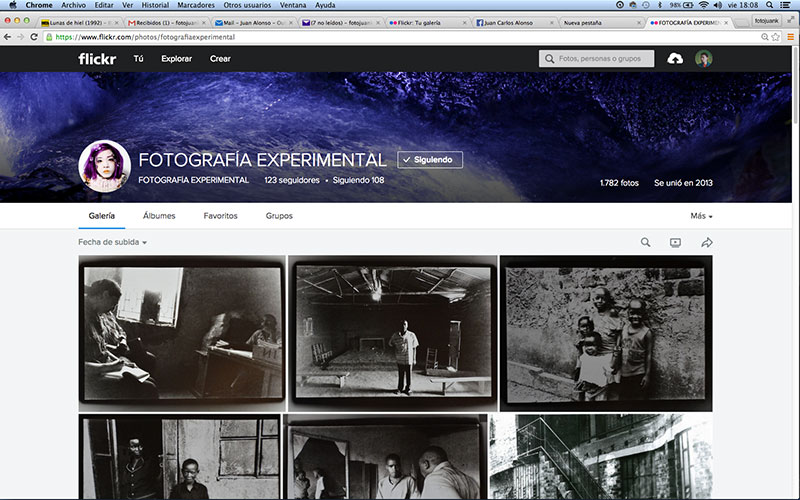The width and height of the screenshot is (800, 500).
Task: View the 123 seguidores list
Action: [291, 181]
